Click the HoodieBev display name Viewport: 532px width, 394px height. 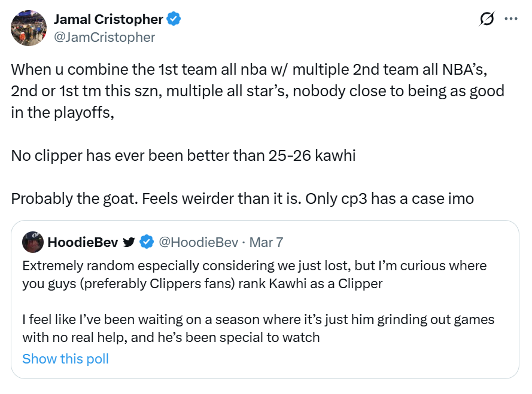pyautogui.click(x=83, y=242)
